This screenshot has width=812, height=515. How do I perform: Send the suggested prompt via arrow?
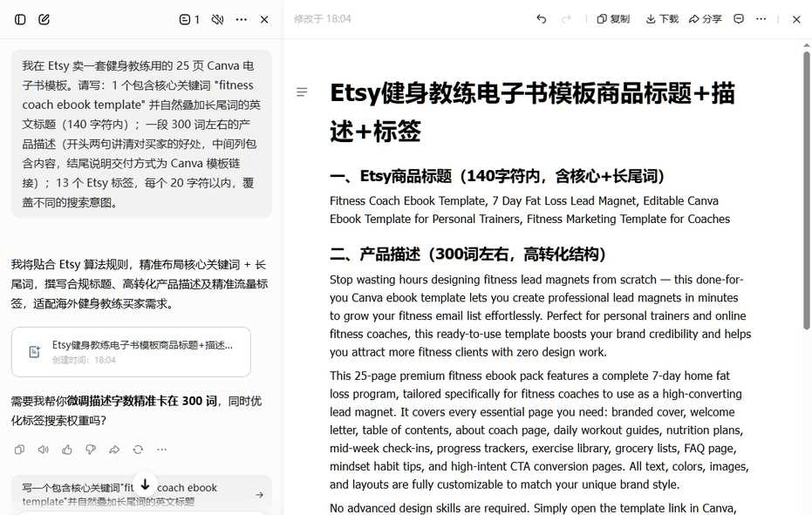(259, 495)
